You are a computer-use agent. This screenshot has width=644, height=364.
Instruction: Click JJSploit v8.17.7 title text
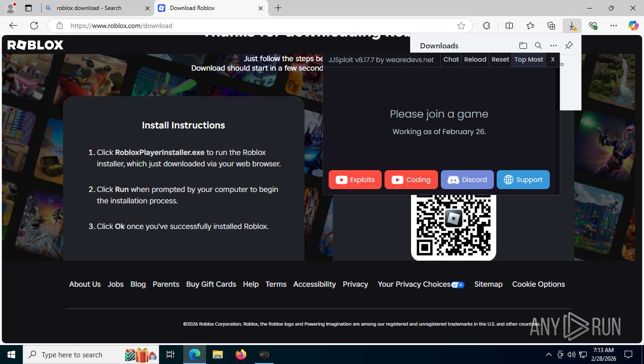tap(381, 59)
